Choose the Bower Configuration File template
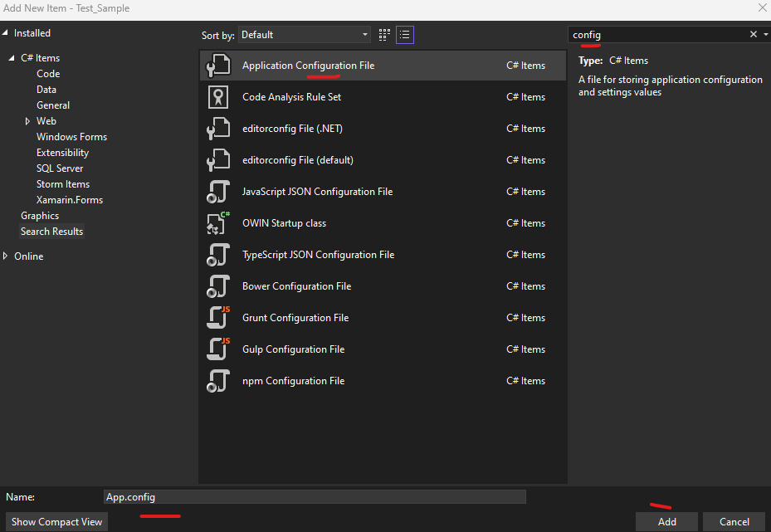Viewport: 771px width, 532px height. pyautogui.click(x=295, y=286)
